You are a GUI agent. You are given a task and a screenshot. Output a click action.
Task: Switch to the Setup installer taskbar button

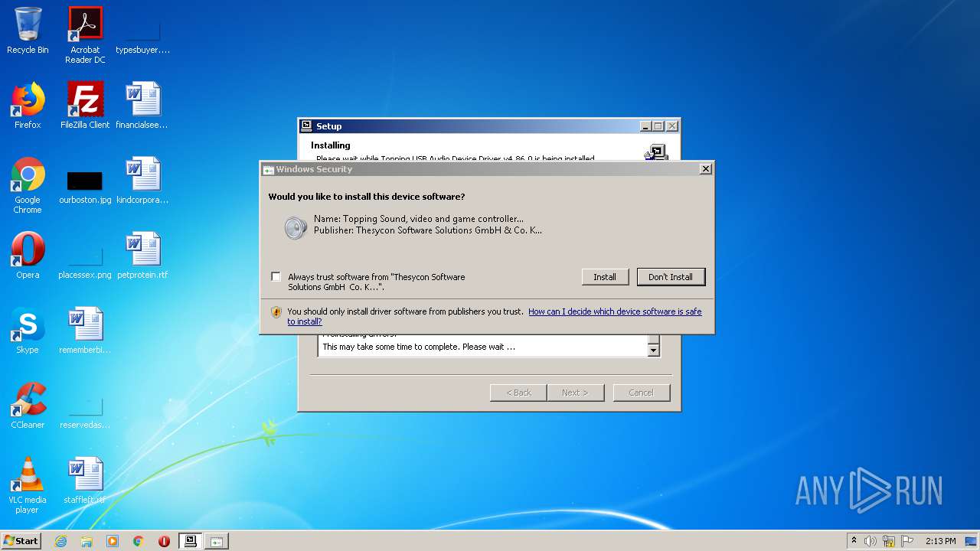pyautogui.click(x=191, y=541)
